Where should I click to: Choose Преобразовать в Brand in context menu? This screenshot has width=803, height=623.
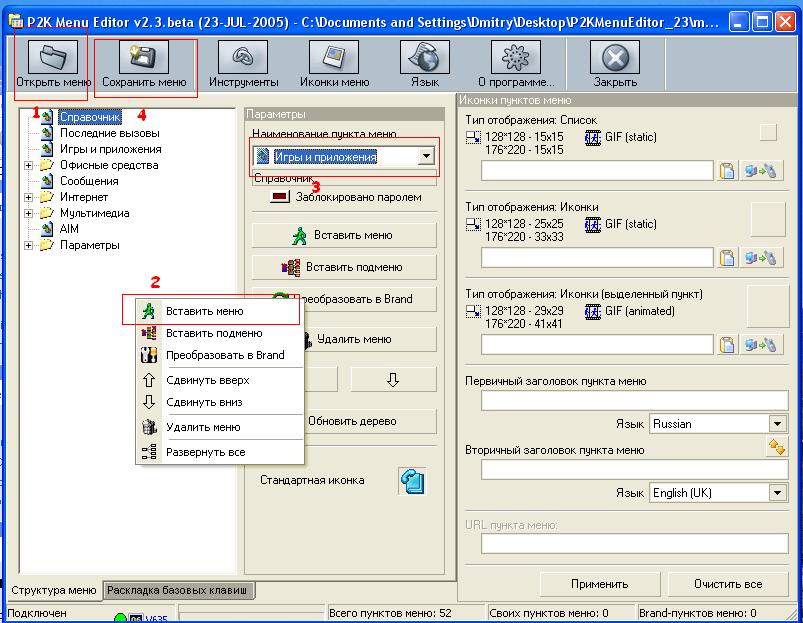tap(220, 355)
